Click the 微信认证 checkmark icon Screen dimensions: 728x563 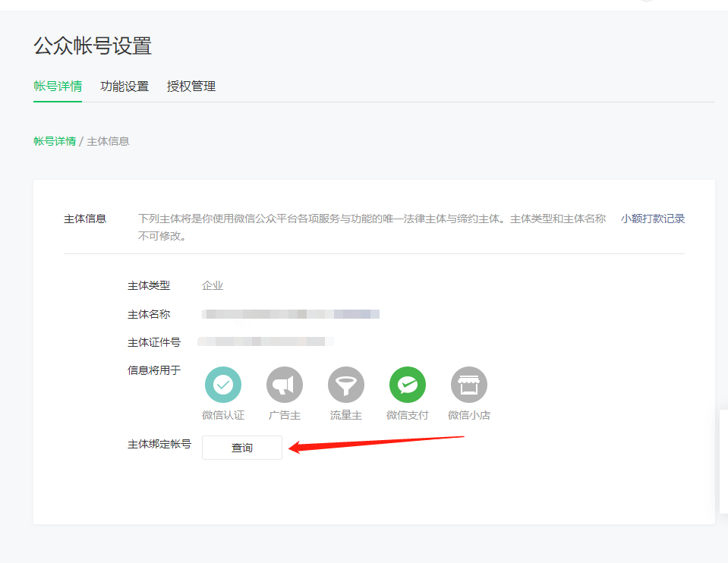click(223, 384)
